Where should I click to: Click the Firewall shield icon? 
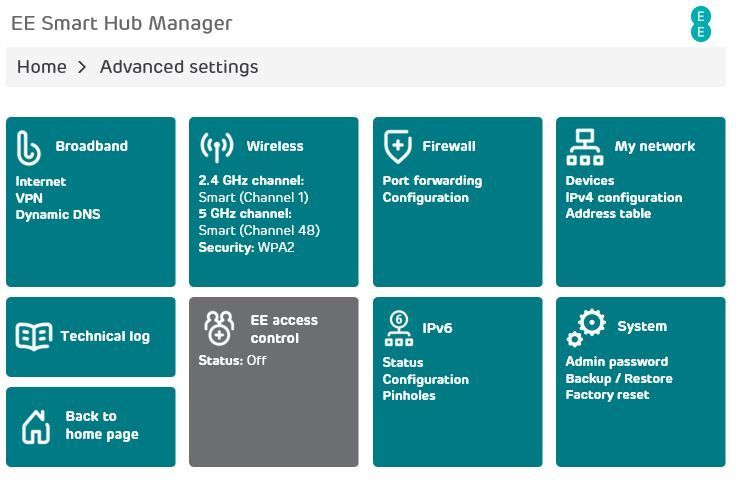click(x=398, y=147)
